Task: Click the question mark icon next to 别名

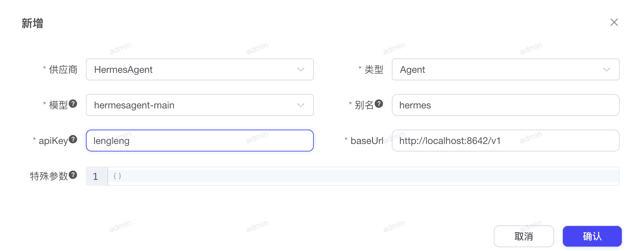Action: pos(379,104)
